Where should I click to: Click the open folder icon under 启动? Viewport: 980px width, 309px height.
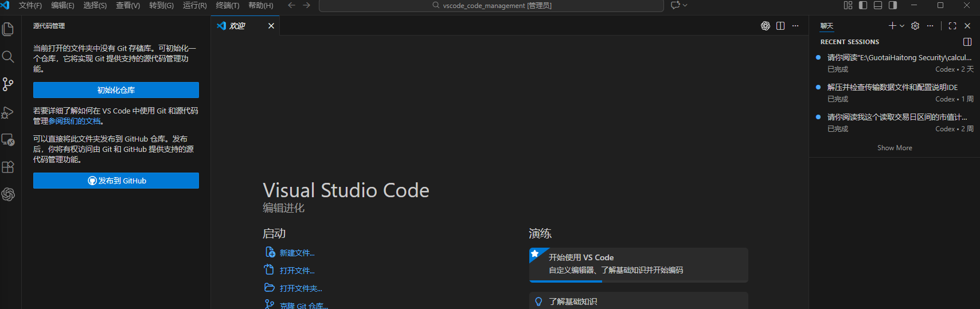tap(270, 287)
